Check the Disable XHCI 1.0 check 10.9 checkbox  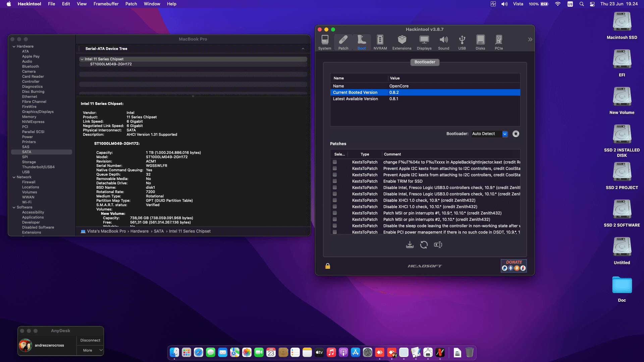(335, 200)
